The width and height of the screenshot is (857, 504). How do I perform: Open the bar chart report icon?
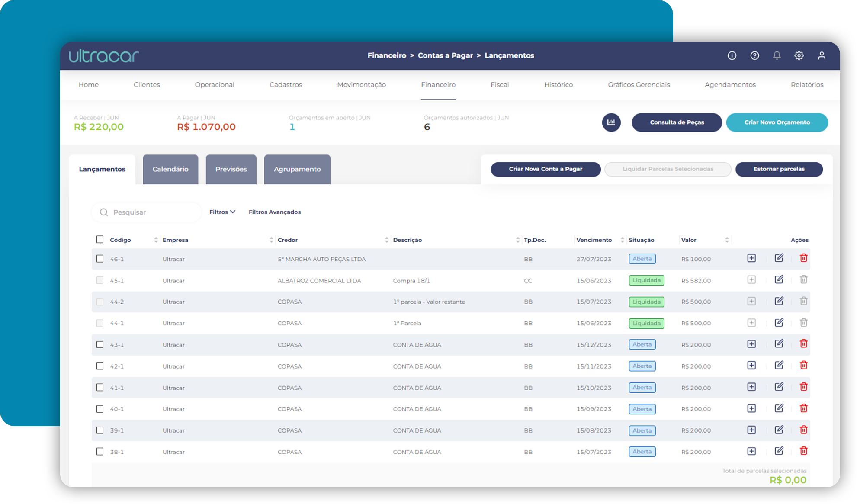point(611,122)
